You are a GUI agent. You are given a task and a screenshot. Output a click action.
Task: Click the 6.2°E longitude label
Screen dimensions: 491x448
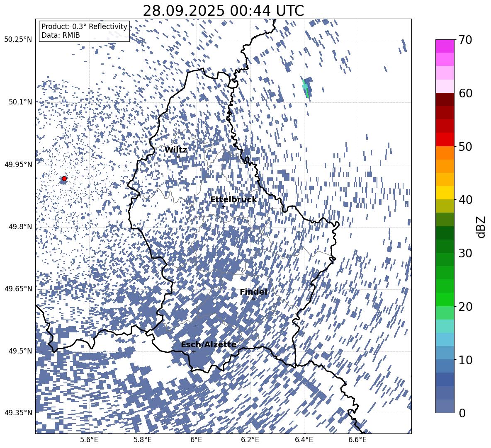(250, 440)
